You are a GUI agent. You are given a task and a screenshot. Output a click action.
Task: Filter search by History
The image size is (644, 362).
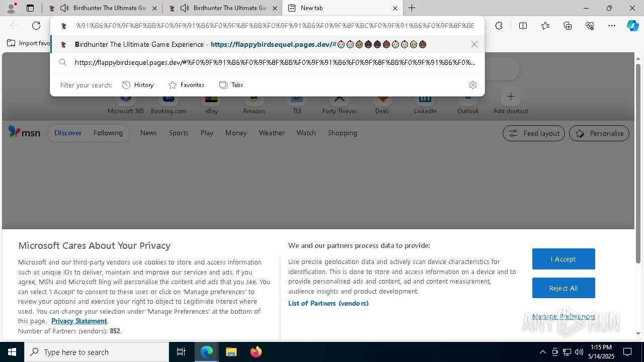coord(138,85)
